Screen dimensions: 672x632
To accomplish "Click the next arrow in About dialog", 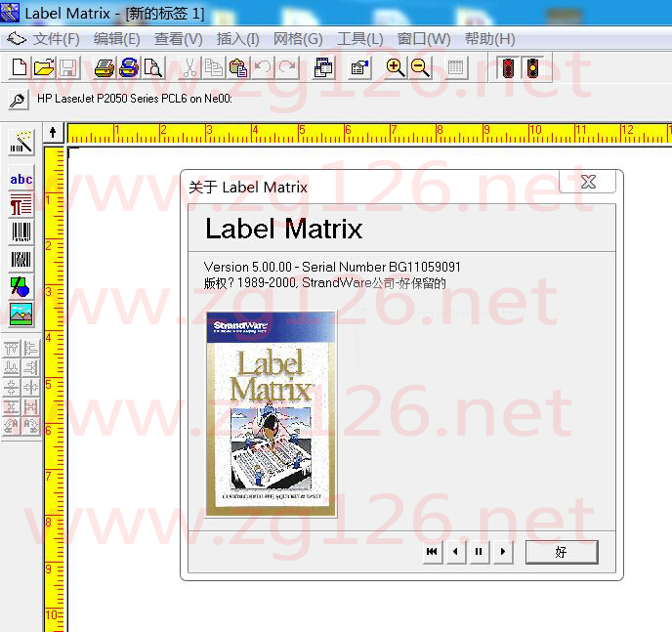I will pos(503,552).
